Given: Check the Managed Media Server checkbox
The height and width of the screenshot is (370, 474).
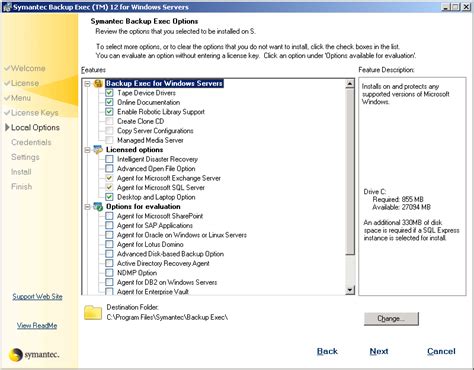Looking at the screenshot, I should point(109,140).
